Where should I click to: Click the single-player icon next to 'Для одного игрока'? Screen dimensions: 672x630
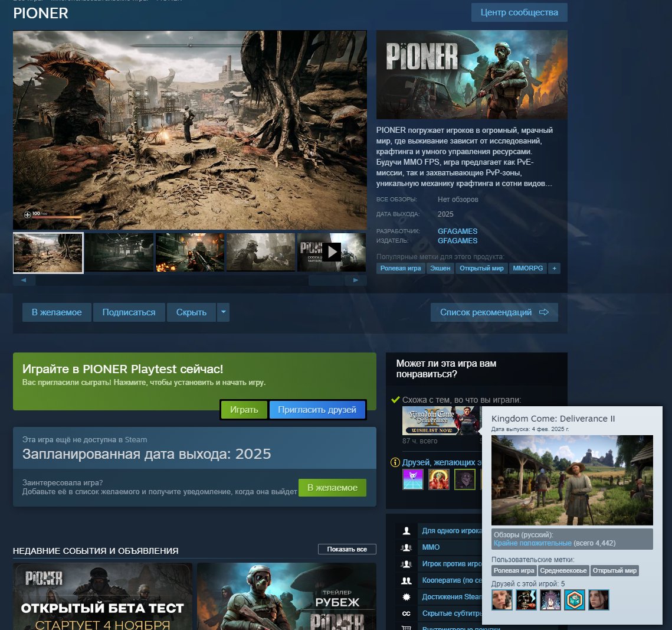pos(407,531)
